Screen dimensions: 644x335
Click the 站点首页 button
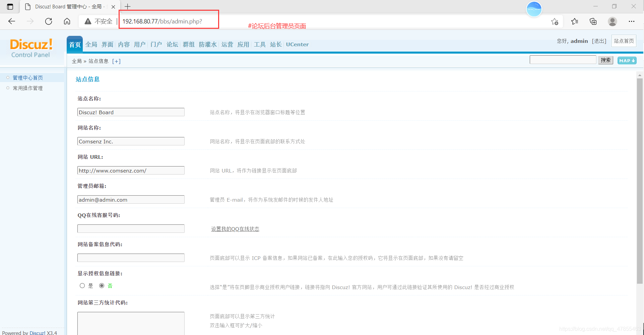coord(624,41)
